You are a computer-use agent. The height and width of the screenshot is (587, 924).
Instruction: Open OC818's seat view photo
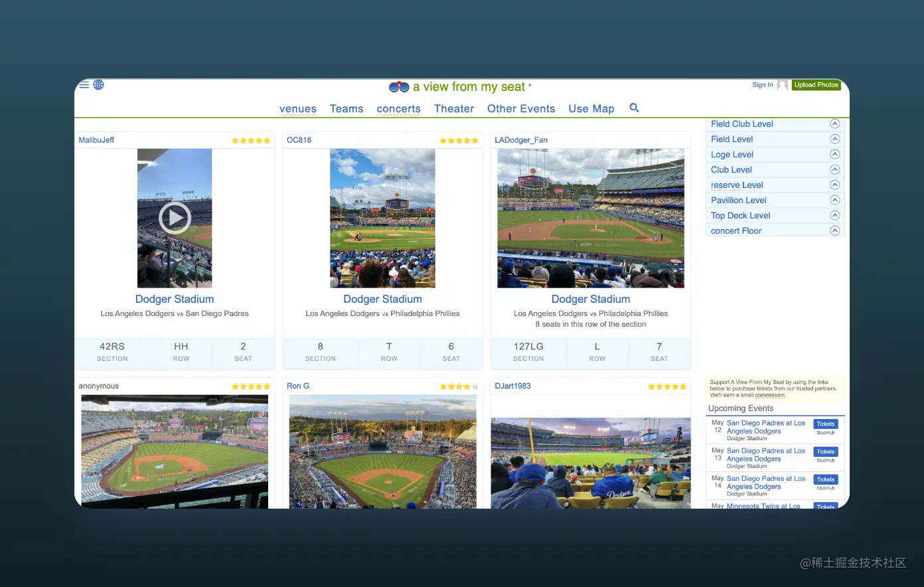point(382,218)
